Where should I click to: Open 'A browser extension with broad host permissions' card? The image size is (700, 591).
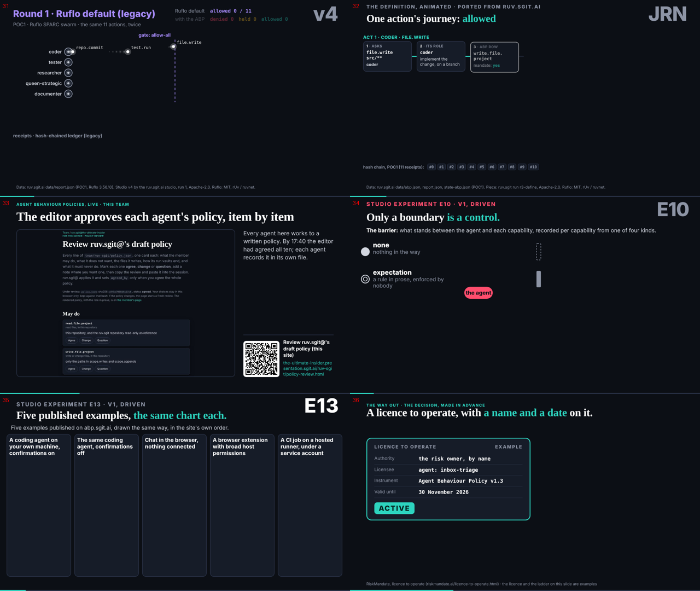tap(242, 505)
